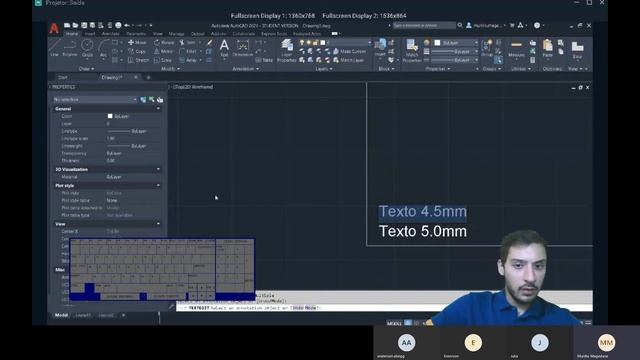Click the command line input

(384, 308)
